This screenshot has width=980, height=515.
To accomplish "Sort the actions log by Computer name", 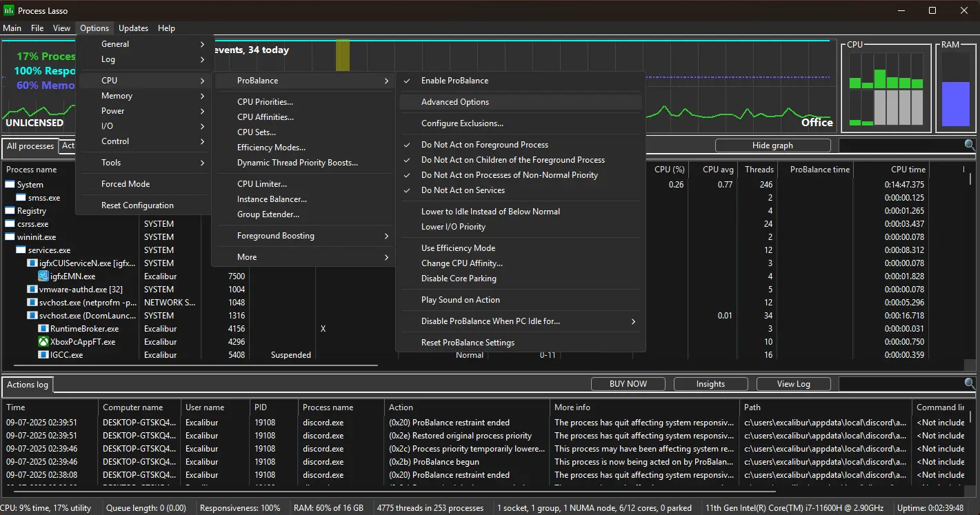I will 140,407.
